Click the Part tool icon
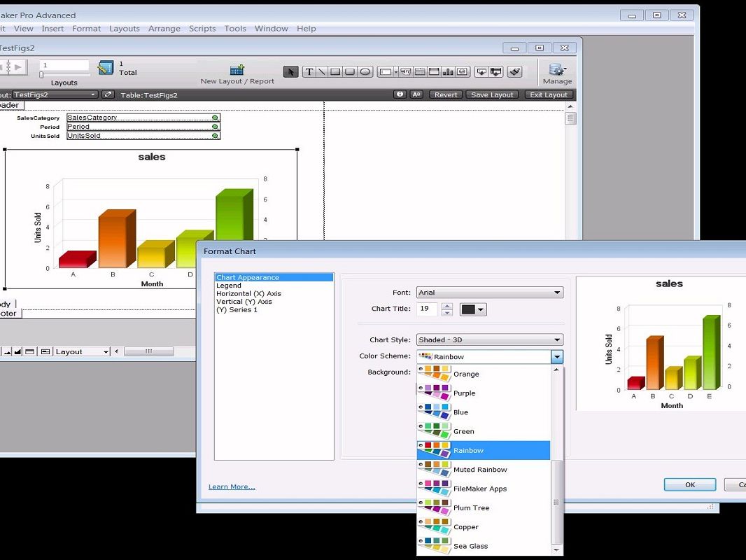The width and height of the screenshot is (746, 560). [x=495, y=72]
